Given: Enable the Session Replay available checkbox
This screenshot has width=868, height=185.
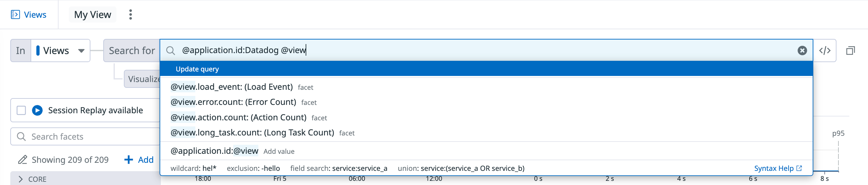Looking at the screenshot, I should [x=21, y=110].
